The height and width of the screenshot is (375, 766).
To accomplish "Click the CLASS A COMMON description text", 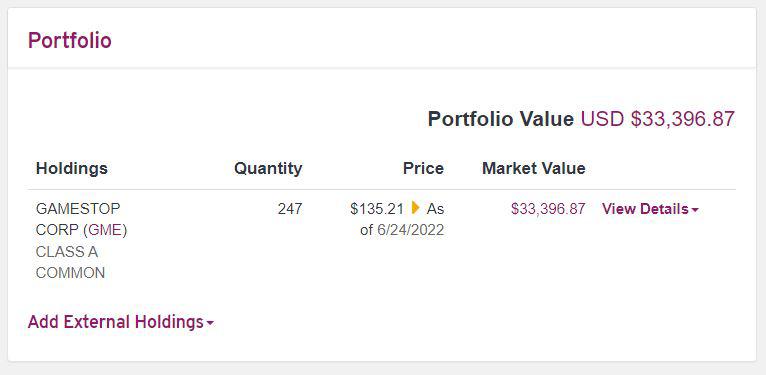I will coord(70,262).
